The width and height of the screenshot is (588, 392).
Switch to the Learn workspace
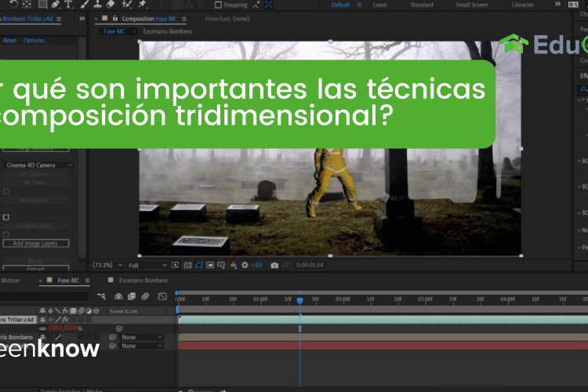pyautogui.click(x=380, y=5)
